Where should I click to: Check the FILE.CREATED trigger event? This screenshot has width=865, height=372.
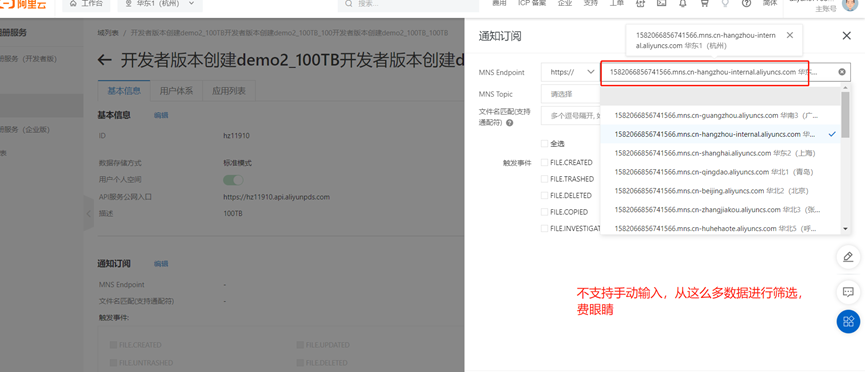click(544, 162)
